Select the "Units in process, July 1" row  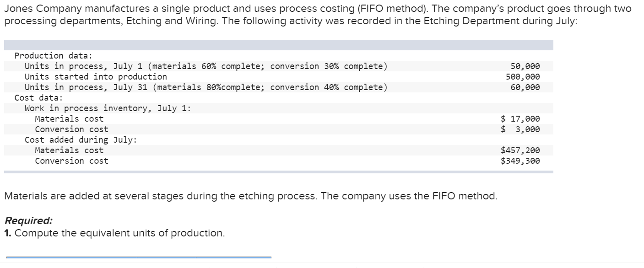point(279,66)
